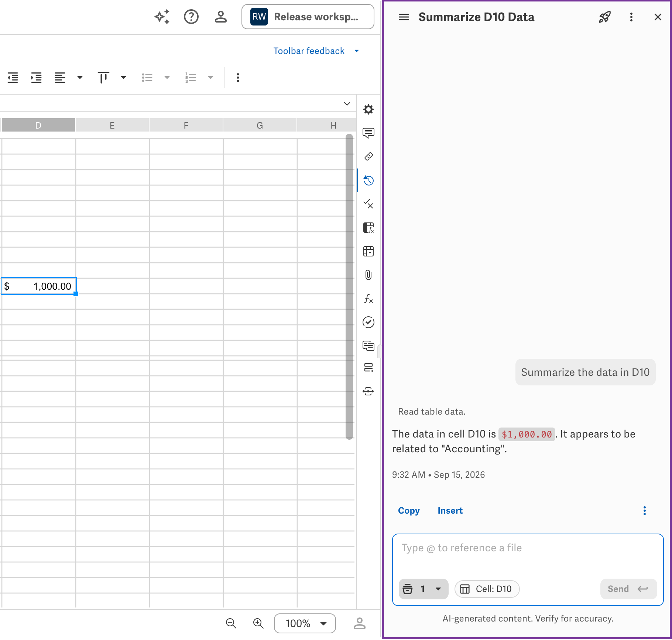This screenshot has height=640, width=672.
Task: Select the cell containing $1,000.00
Action: tap(39, 286)
